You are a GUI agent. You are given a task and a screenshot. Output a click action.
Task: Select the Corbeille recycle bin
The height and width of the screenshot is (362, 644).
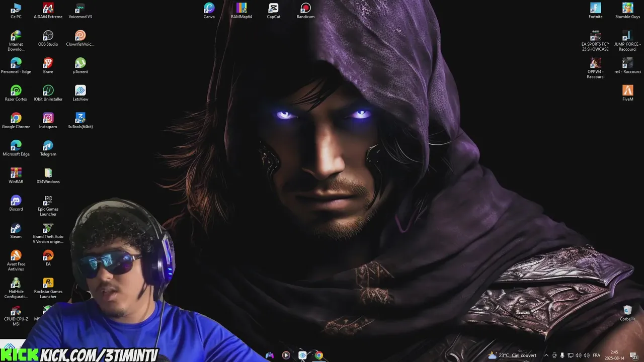[628, 313]
